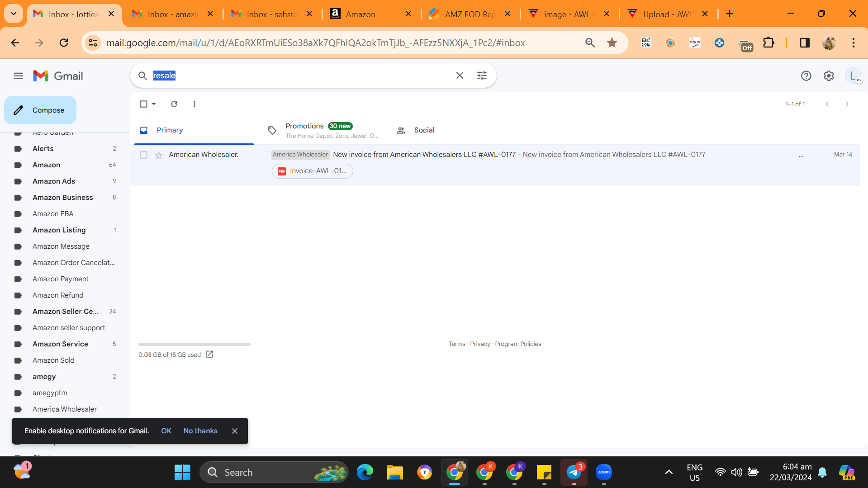
Task: Star the American Wholesaler email
Action: [x=159, y=155]
